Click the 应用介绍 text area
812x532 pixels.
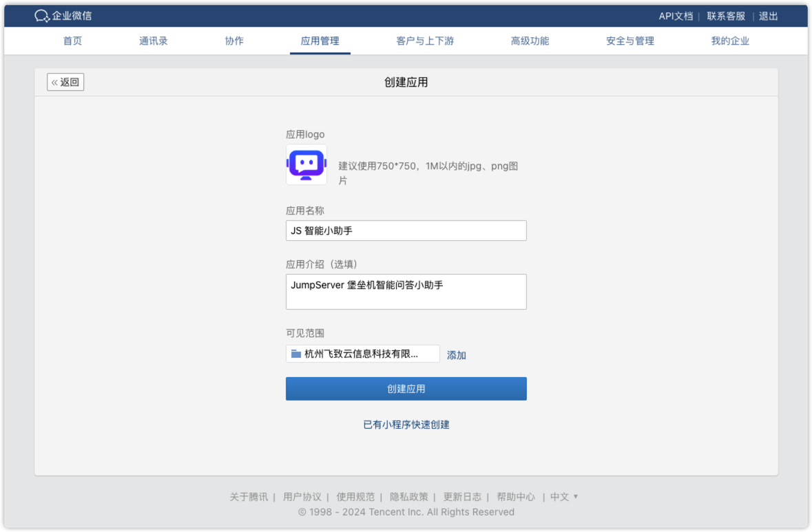[x=406, y=291]
